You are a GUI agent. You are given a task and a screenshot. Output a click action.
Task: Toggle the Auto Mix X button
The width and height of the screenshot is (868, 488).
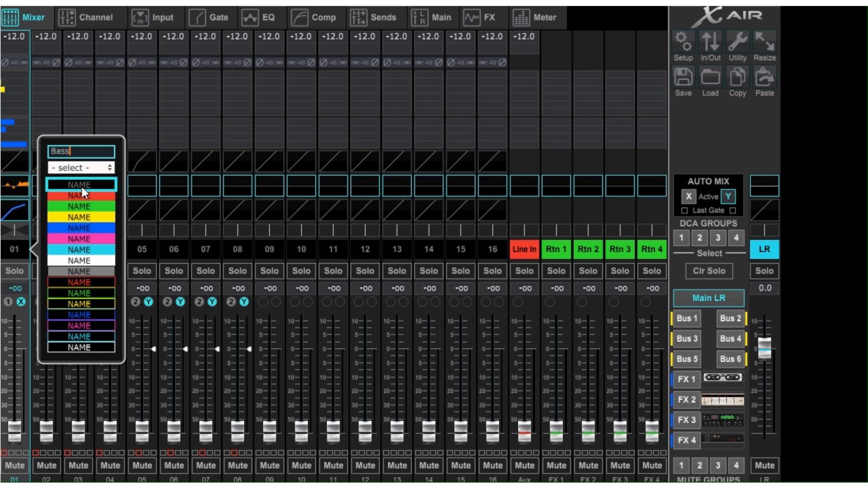click(x=688, y=197)
